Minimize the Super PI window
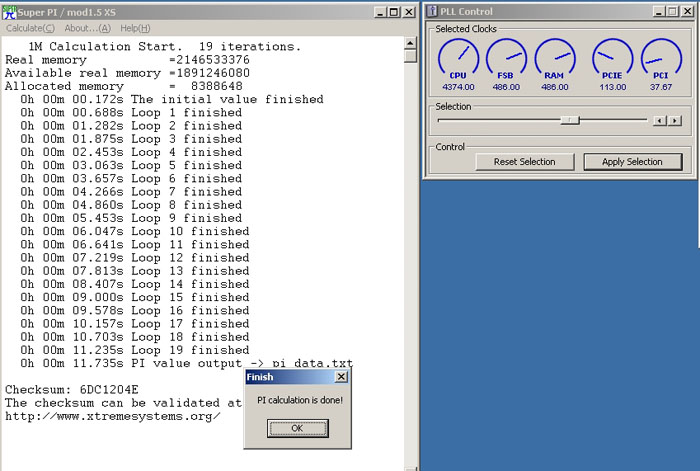The image size is (700, 471). 380,12
